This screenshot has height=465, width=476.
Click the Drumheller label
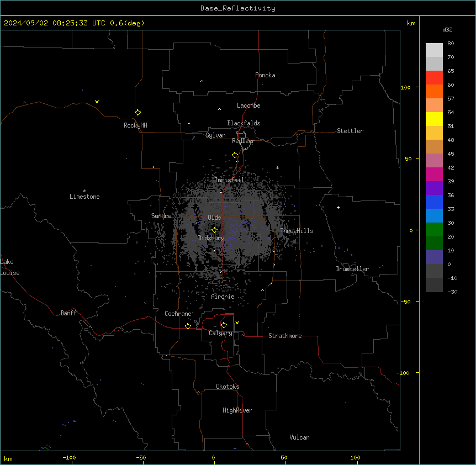(x=352, y=269)
